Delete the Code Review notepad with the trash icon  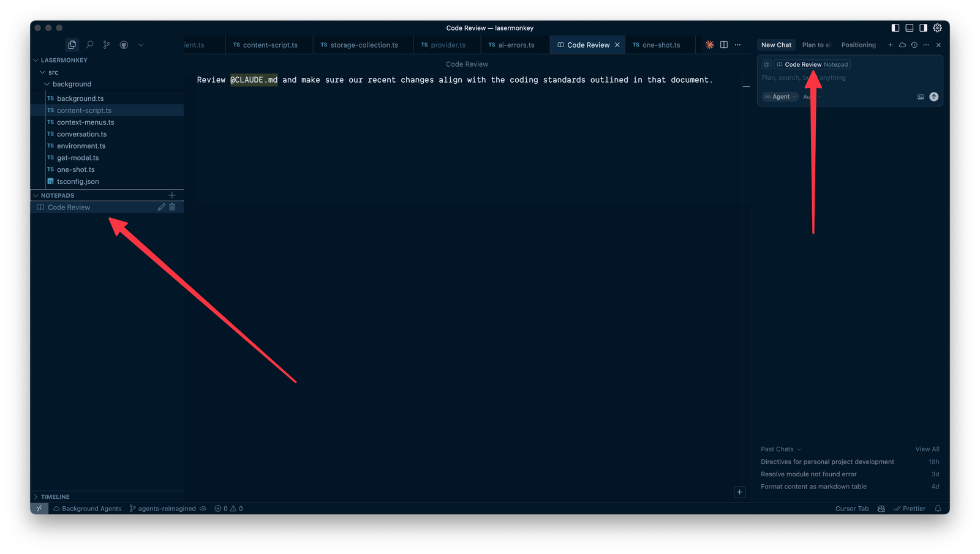click(x=172, y=207)
